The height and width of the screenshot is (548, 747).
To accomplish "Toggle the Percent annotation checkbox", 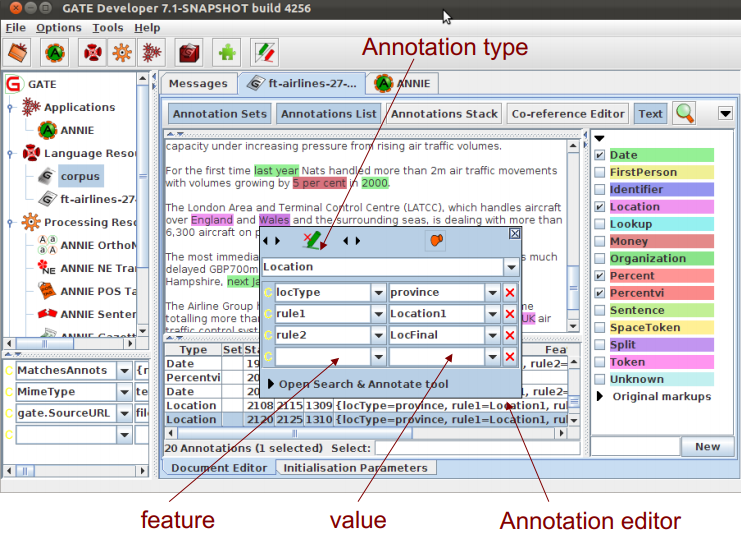I will tap(600, 275).
